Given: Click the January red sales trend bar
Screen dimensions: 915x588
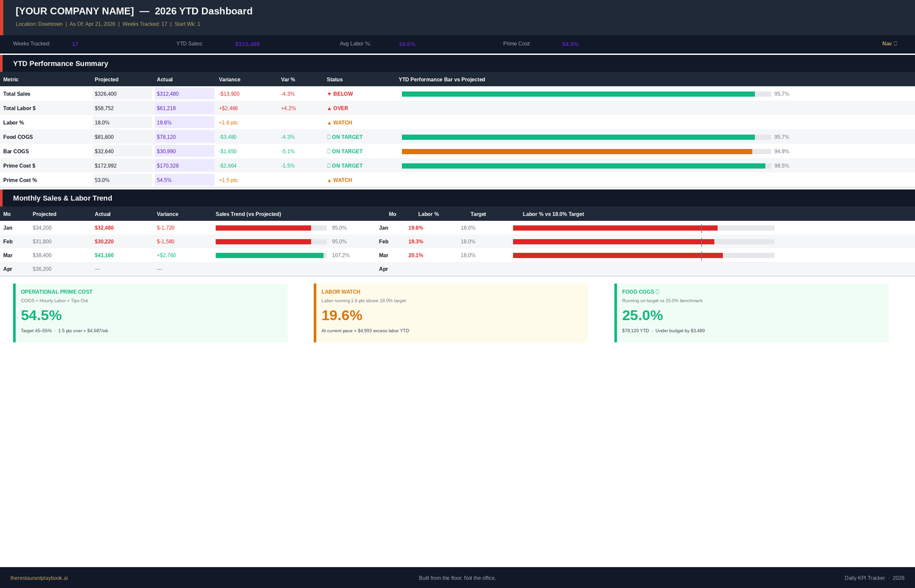Looking at the screenshot, I should pos(263,228).
